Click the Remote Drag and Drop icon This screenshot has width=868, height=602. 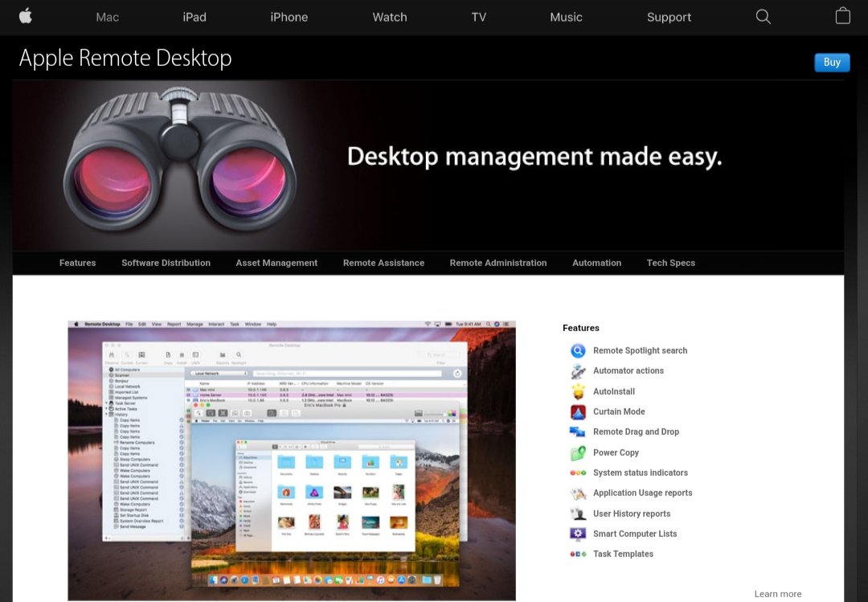click(x=578, y=432)
